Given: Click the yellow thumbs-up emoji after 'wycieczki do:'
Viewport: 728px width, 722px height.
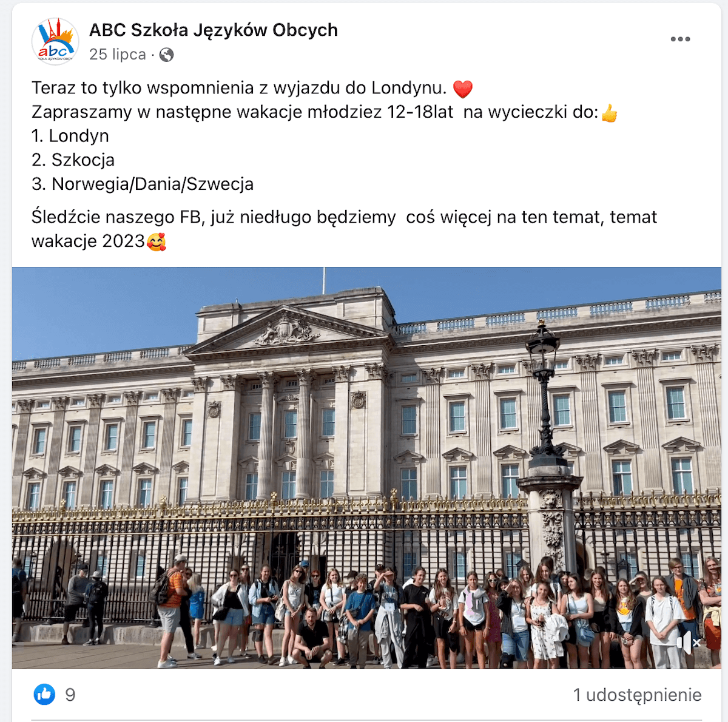Looking at the screenshot, I should coord(609,113).
